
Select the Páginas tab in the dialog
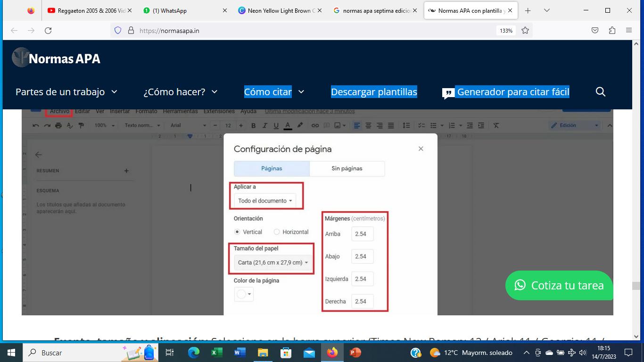[272, 168]
